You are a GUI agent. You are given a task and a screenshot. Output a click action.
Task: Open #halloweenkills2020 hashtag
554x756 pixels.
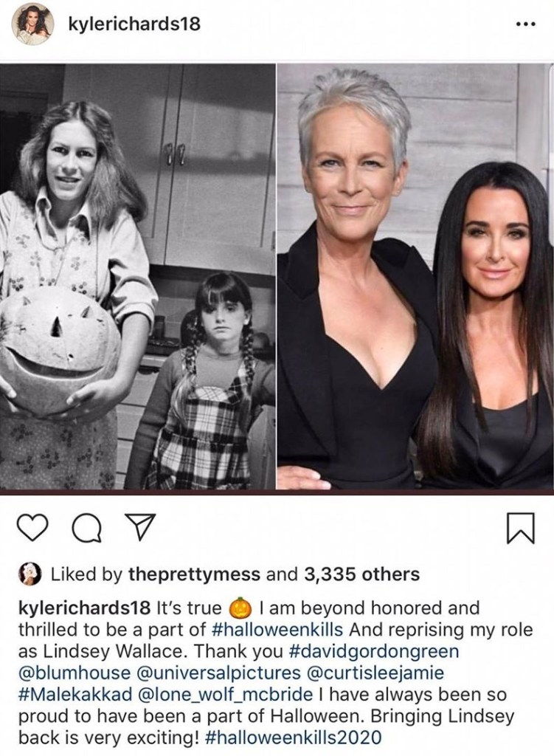[x=293, y=738]
